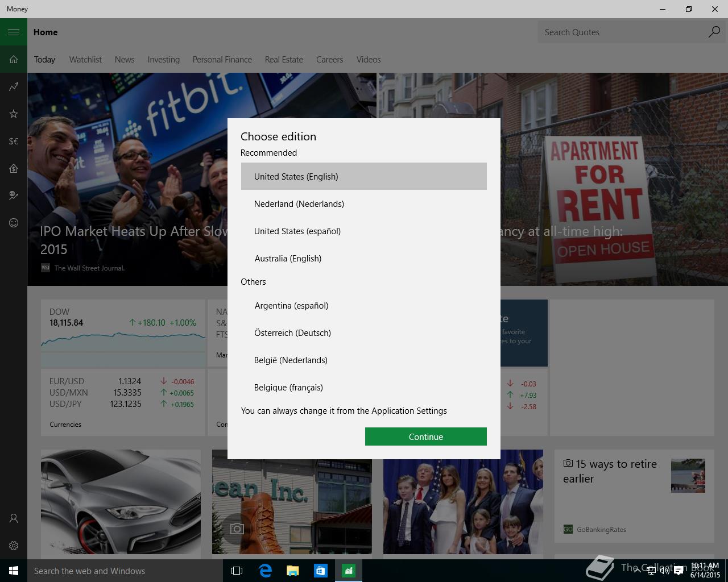The height and width of the screenshot is (582, 728).
Task: Select Nederland (Nederlands) edition
Action: coord(364,203)
